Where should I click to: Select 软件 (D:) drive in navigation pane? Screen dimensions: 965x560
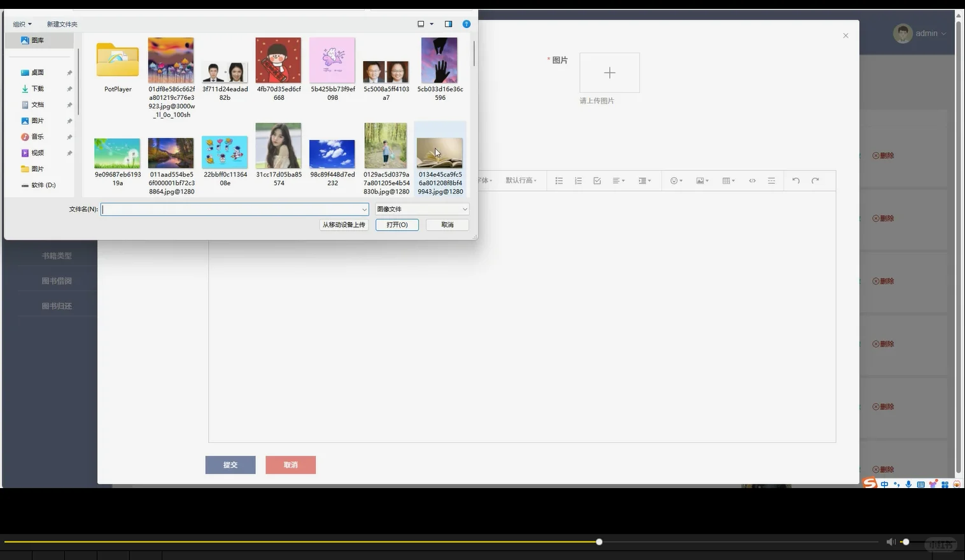coord(38,185)
